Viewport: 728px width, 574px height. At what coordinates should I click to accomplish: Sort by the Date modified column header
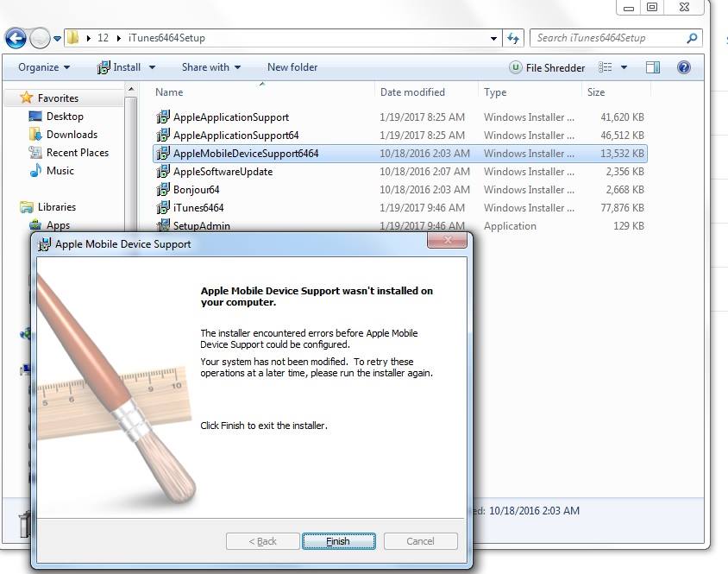click(412, 92)
